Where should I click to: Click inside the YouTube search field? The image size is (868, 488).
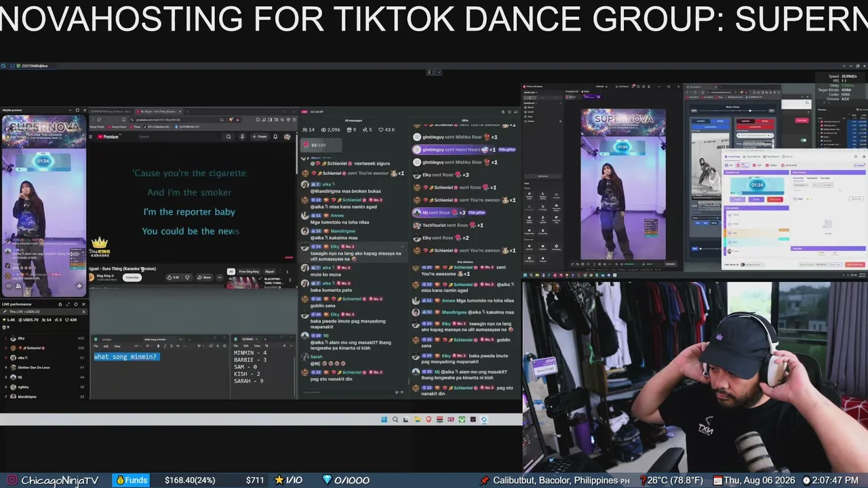coord(180,136)
